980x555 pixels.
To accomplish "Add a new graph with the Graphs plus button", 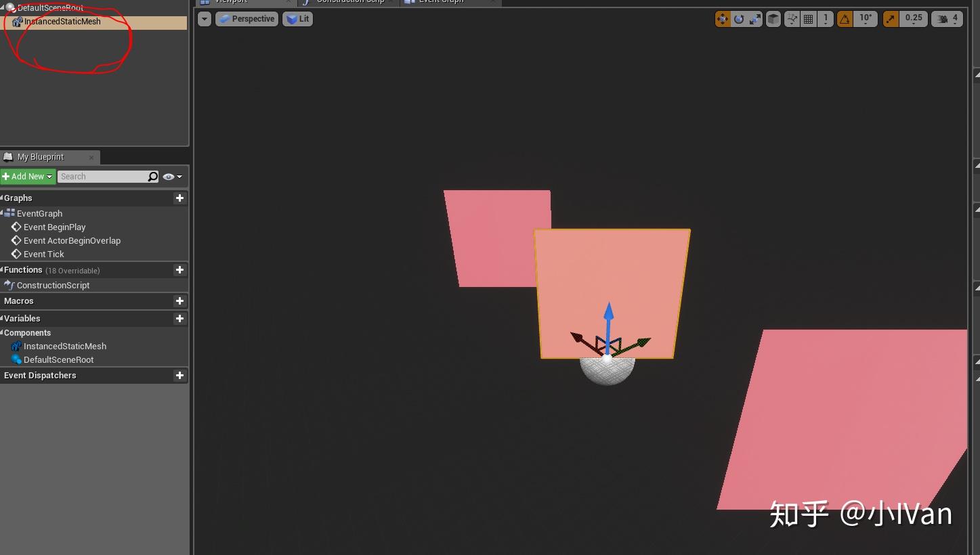I will (x=179, y=198).
